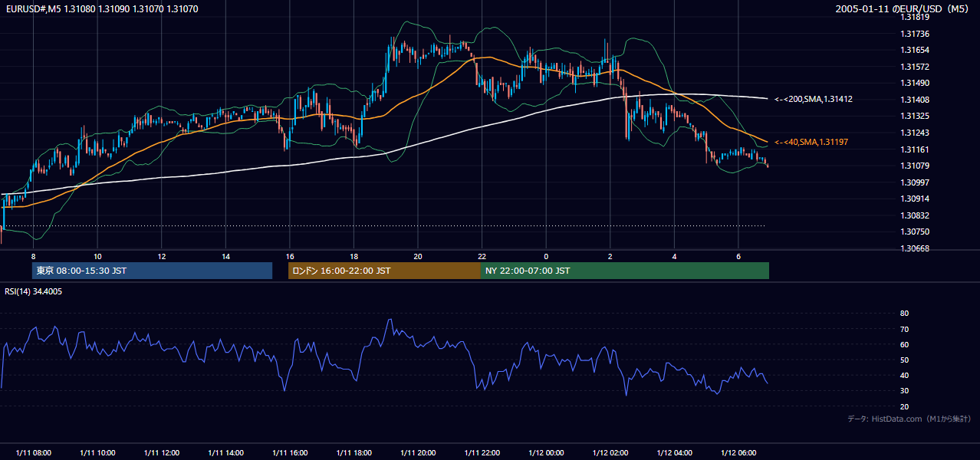
Task: Click hour tick 6 under the price chart
Action: coord(738,256)
